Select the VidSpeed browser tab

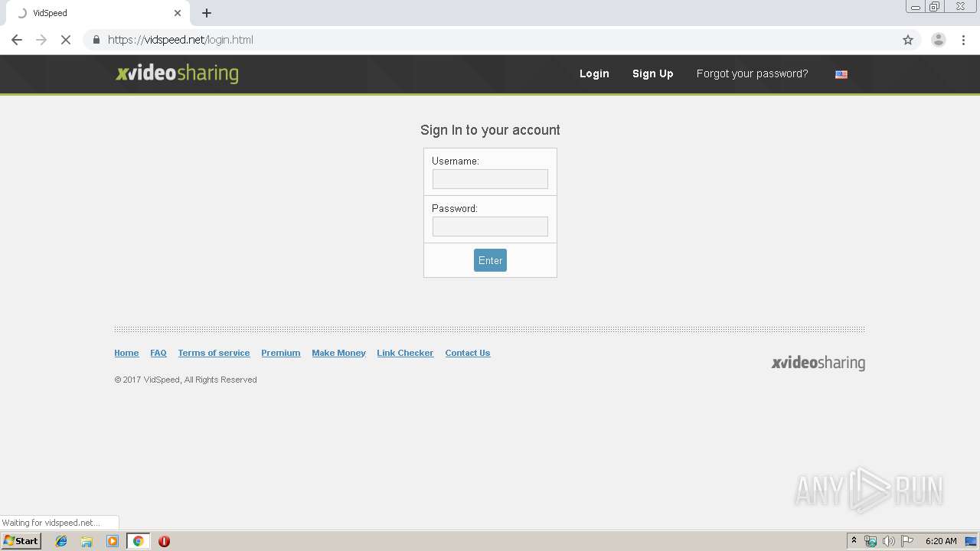(x=96, y=13)
